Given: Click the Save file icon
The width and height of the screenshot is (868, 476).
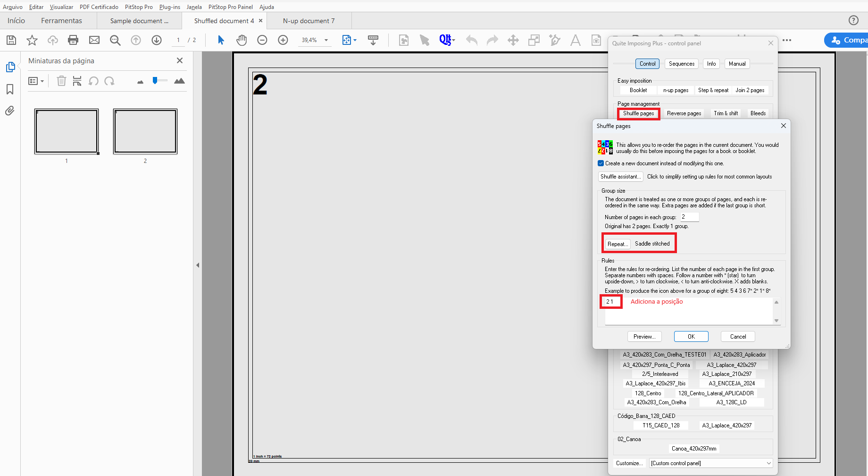Looking at the screenshot, I should pyautogui.click(x=11, y=40).
